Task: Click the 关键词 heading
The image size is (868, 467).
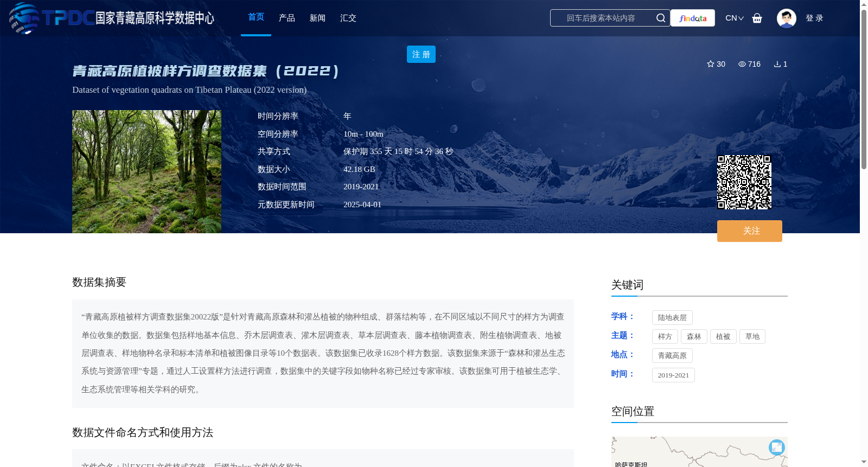Action: coord(627,285)
